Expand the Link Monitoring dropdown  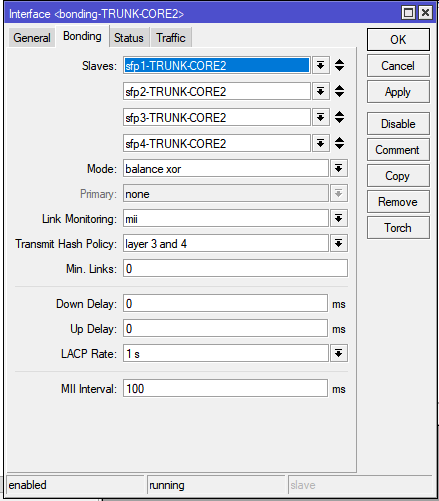pos(339,218)
